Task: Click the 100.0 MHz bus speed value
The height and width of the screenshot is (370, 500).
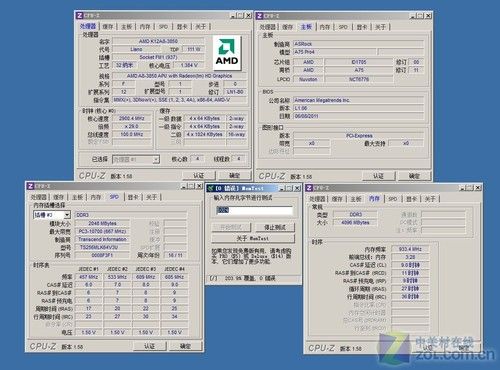Action: click(132, 134)
